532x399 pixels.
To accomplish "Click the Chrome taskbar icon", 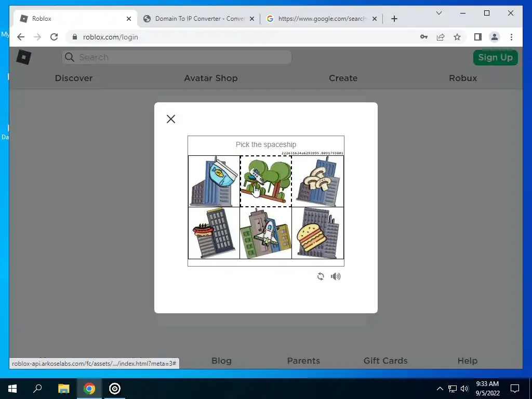I will point(89,389).
